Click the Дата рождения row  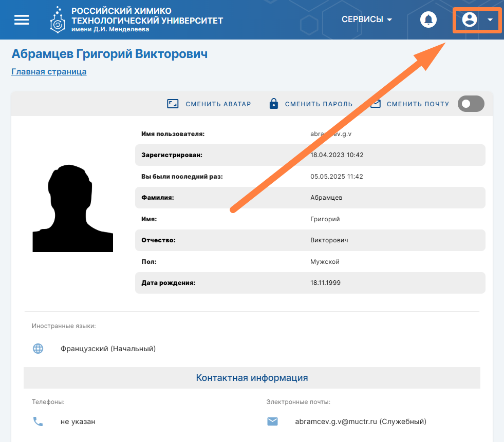pos(310,283)
